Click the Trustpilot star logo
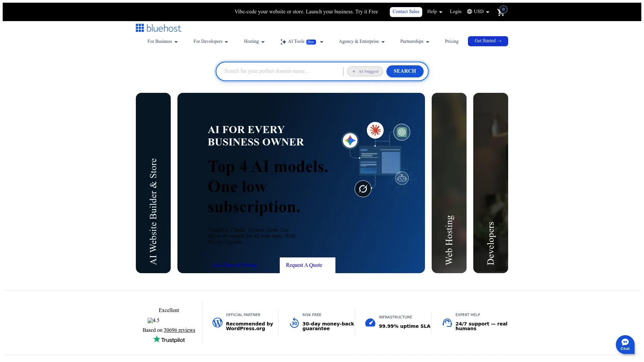The width and height of the screenshot is (644, 362). coord(169,340)
